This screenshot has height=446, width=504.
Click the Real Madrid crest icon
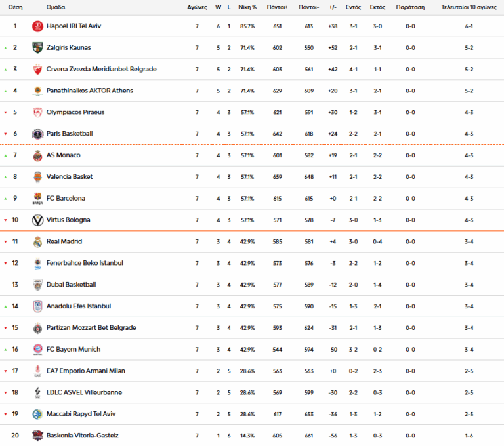click(x=37, y=242)
